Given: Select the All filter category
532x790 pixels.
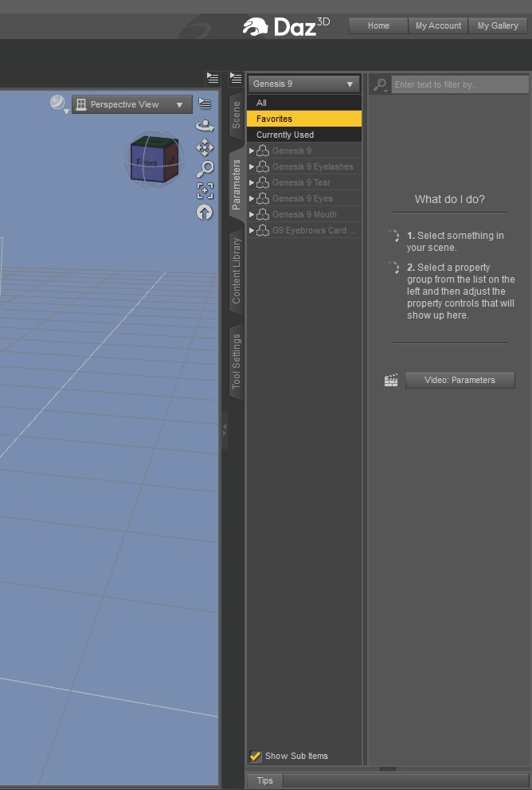Looking at the screenshot, I should pyautogui.click(x=303, y=103).
